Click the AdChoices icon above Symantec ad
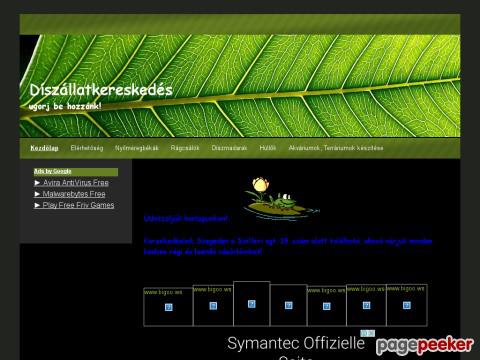The height and width of the screenshot is (360, 480). coord(367,333)
